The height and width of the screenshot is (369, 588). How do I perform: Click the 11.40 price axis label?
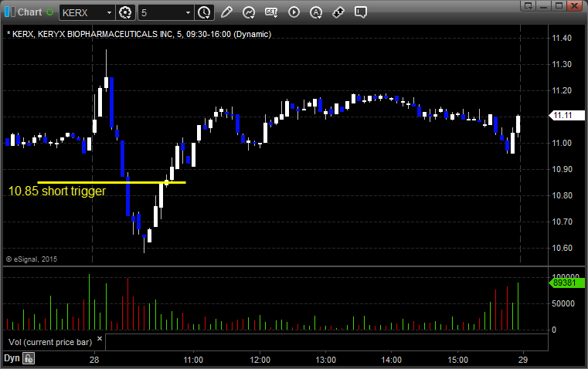(562, 38)
